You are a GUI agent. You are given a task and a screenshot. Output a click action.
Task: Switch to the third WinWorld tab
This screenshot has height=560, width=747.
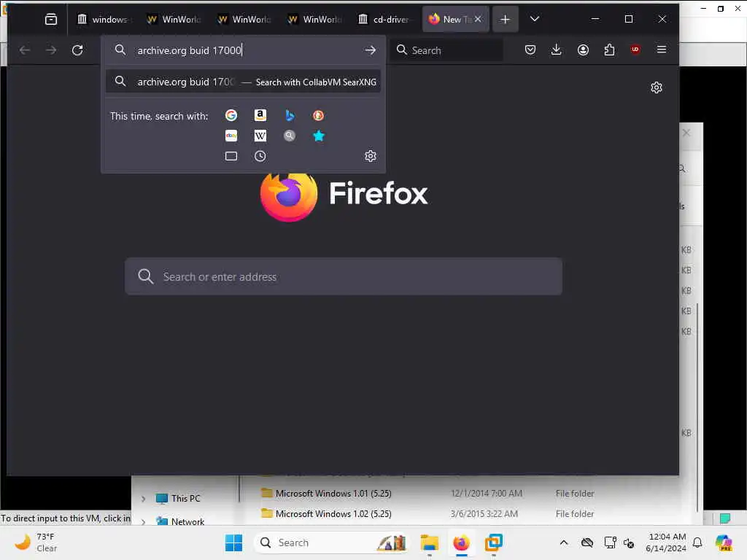tap(314, 19)
